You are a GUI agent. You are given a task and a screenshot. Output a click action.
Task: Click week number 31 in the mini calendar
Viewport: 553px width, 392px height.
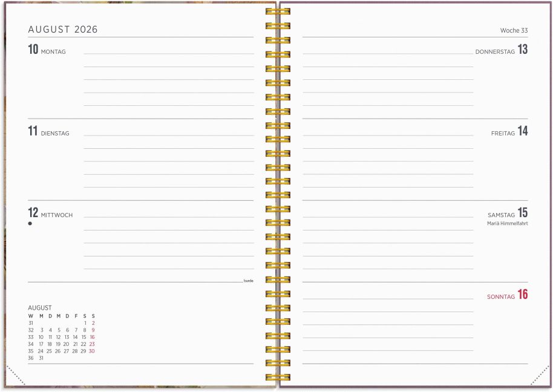click(31, 323)
